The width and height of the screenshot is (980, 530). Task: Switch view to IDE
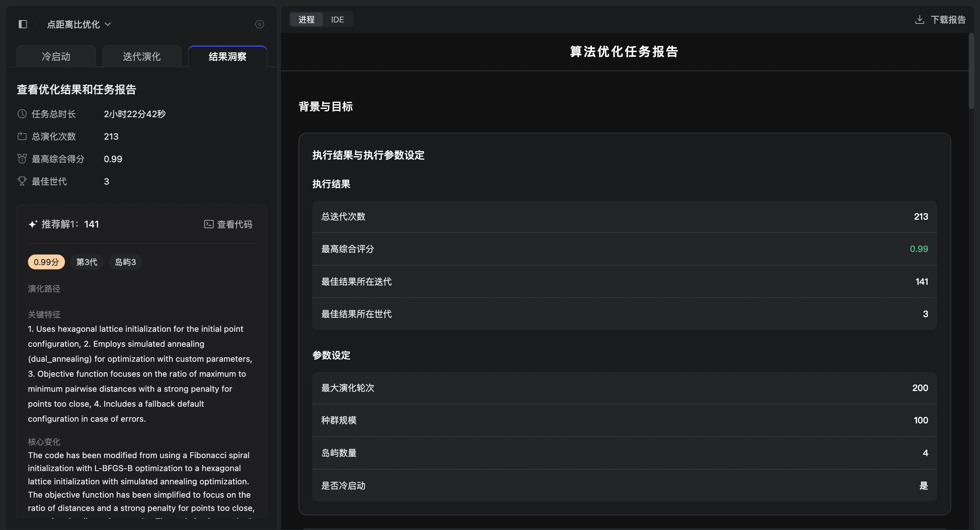coord(337,19)
